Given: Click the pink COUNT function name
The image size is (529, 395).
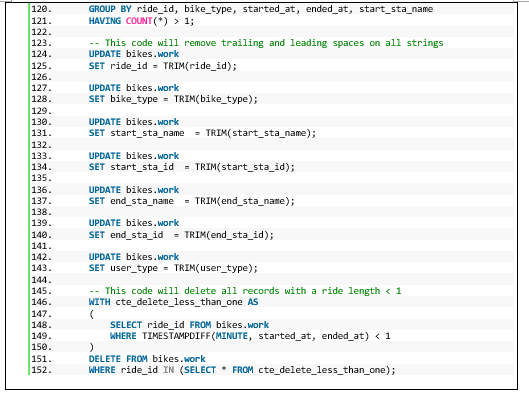Looking at the screenshot, I should tap(139, 21).
